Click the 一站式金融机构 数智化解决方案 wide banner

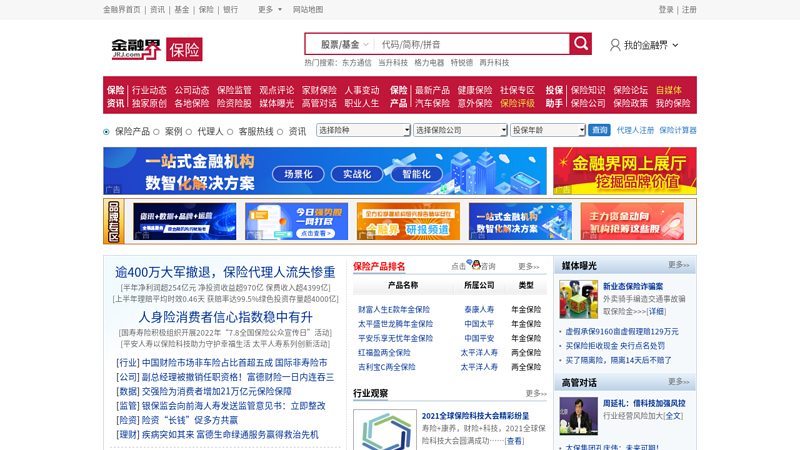click(x=324, y=171)
